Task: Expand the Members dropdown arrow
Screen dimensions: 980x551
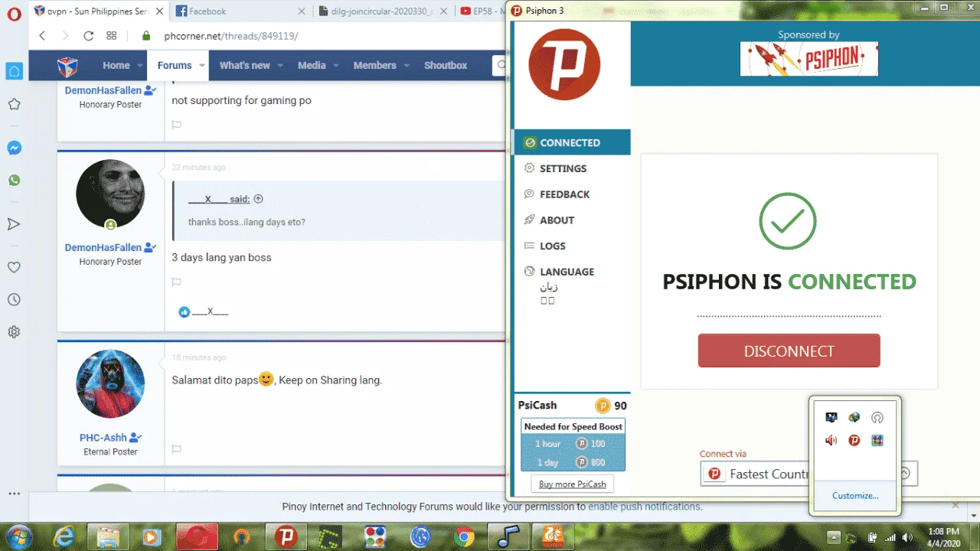Action: click(406, 66)
